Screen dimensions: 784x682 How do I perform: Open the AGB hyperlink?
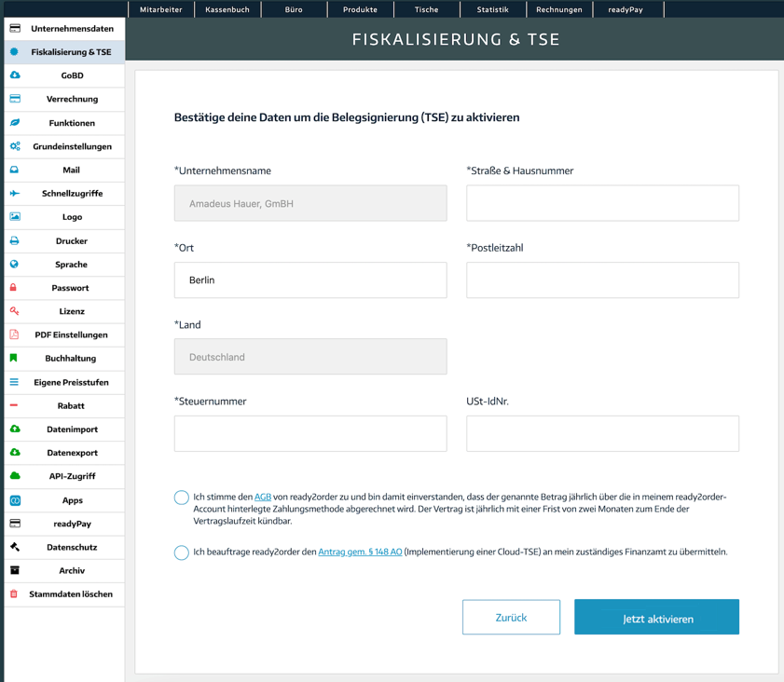(x=263, y=498)
